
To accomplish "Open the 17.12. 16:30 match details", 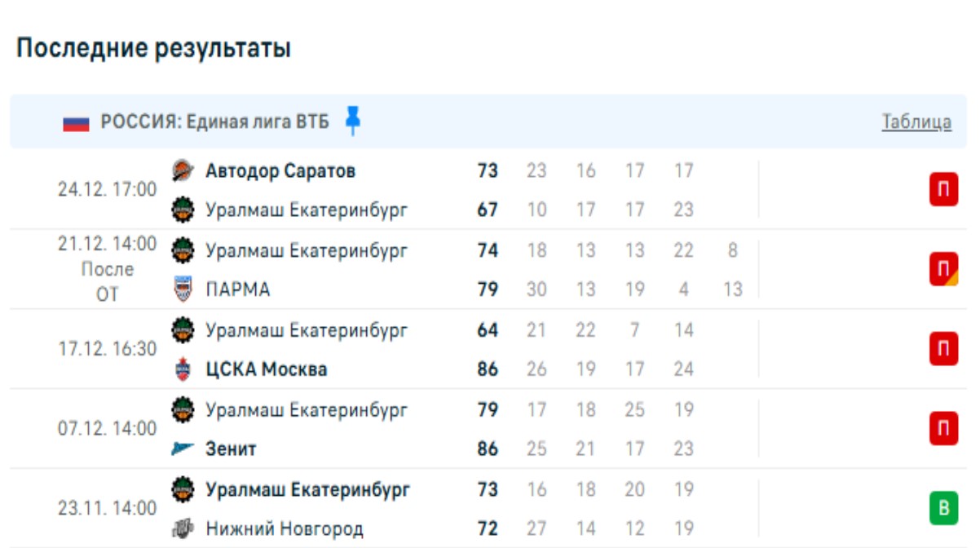I will click(x=107, y=349).
